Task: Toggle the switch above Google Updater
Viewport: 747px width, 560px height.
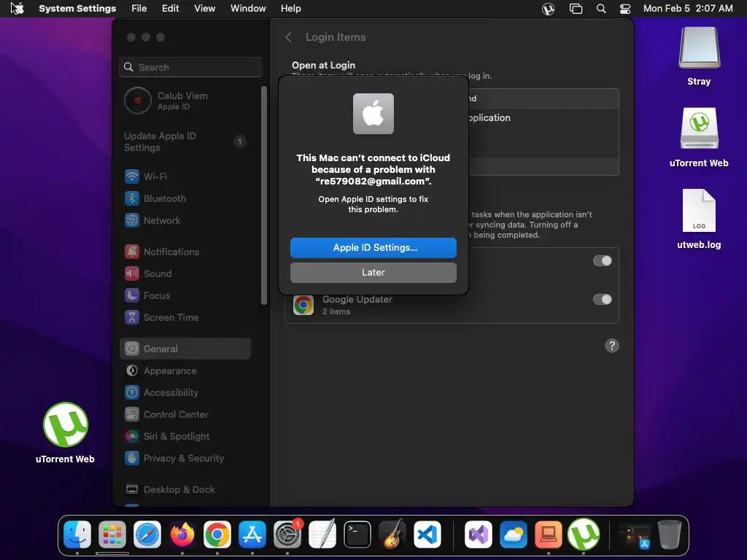Action: [602, 260]
